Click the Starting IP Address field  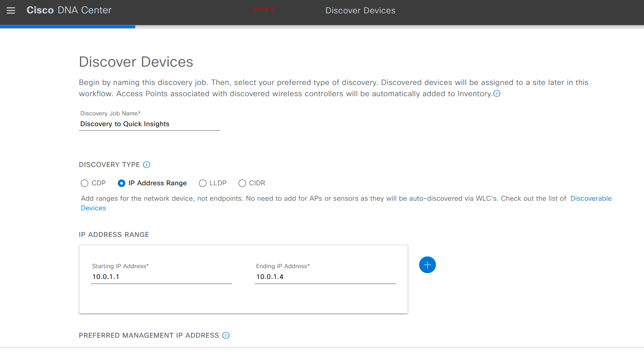pyautogui.click(x=161, y=277)
